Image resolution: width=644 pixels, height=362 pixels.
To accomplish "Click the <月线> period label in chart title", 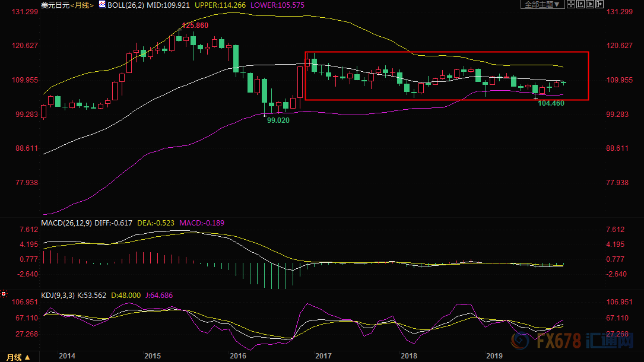I will pos(81,5).
